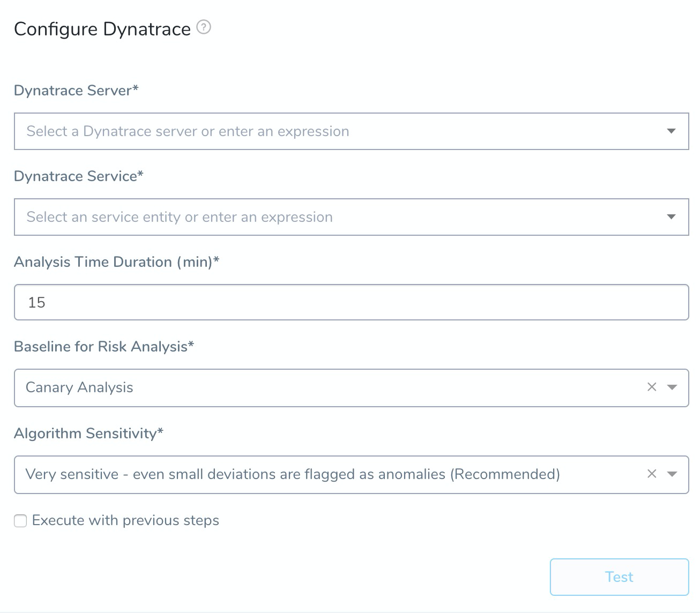
Task: Clear the Algorithm Sensitivity selection with X
Action: coord(652,474)
